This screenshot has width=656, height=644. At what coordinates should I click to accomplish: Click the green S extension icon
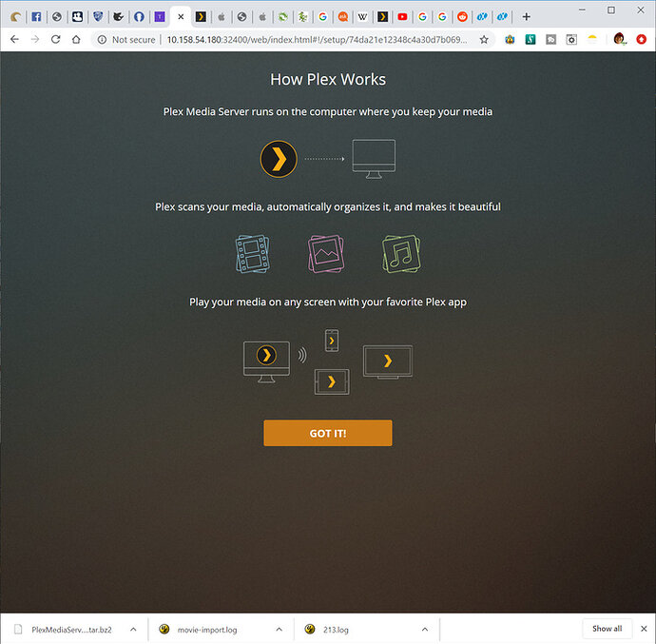click(531, 40)
